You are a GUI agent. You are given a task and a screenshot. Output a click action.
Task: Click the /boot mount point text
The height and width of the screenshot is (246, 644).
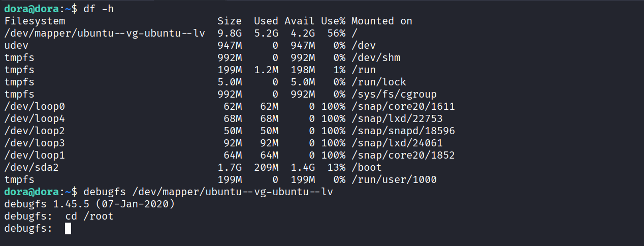coord(366,167)
